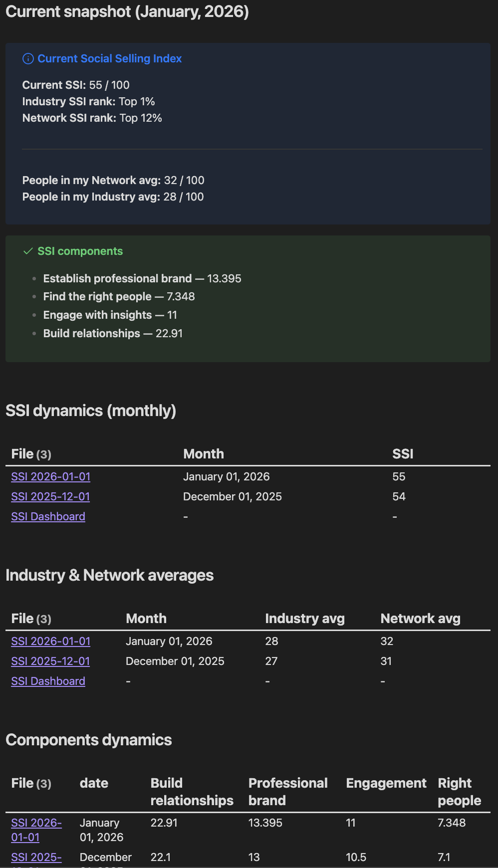Click the Month column header in SSI dynamics
The width and height of the screenshot is (498, 868).
pyautogui.click(x=203, y=454)
